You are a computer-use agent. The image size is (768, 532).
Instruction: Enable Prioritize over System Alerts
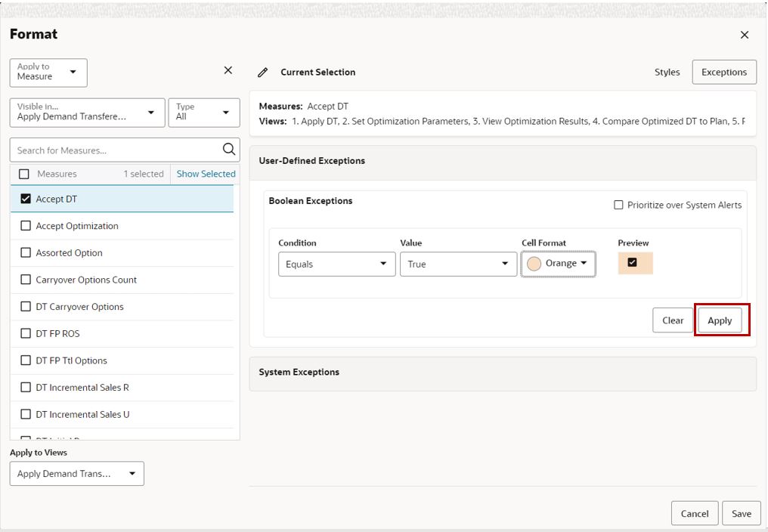click(618, 205)
